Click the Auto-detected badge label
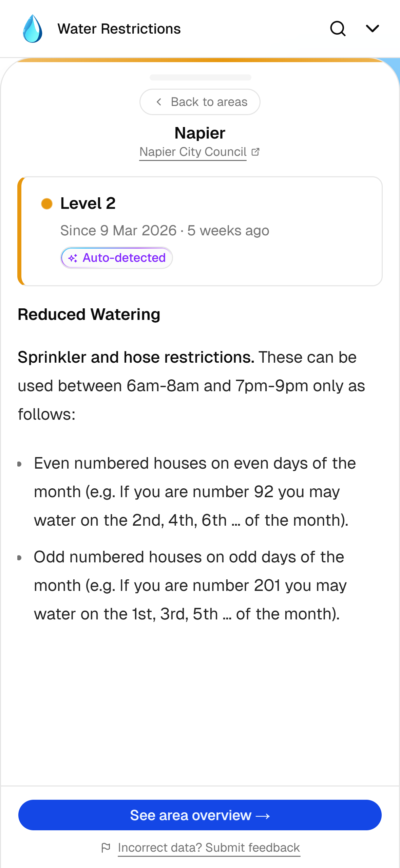Viewport: 400px width, 868px height. tap(124, 258)
